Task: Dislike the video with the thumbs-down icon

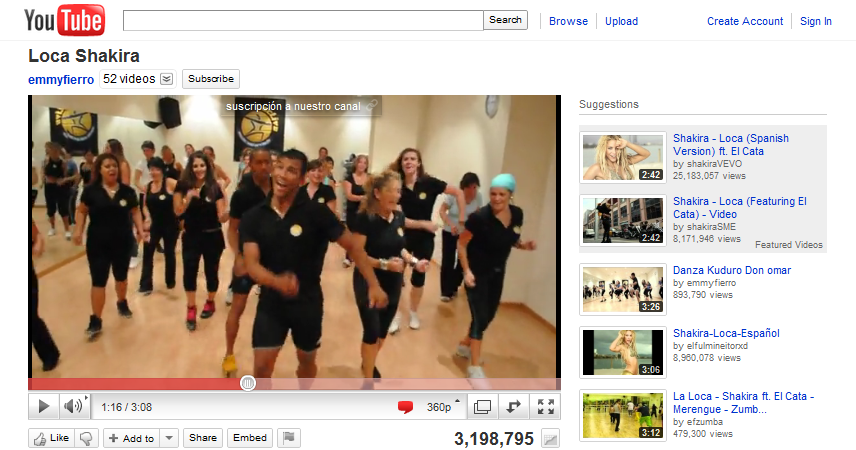Action: pos(86,438)
